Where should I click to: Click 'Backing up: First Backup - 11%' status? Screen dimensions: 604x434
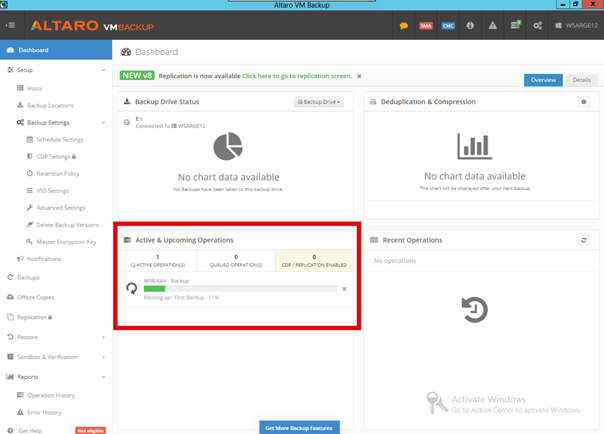click(181, 297)
